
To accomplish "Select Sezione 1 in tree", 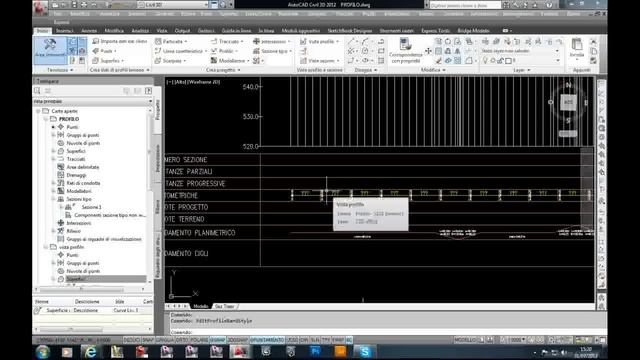I will pos(91,207).
